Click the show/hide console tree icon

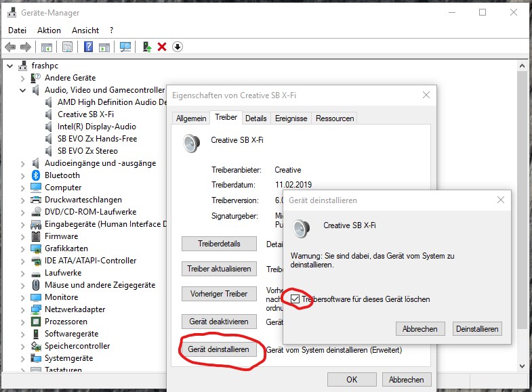(47, 47)
